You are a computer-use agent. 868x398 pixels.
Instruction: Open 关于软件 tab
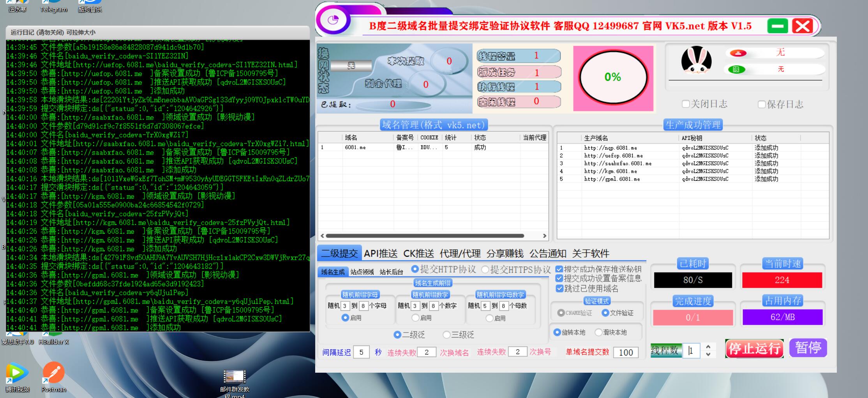click(x=591, y=254)
